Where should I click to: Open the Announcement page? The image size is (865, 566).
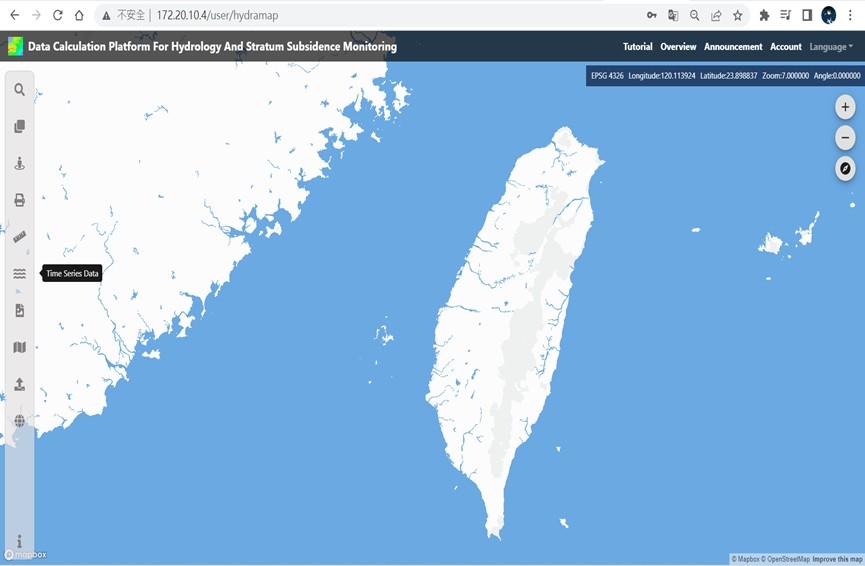(733, 47)
